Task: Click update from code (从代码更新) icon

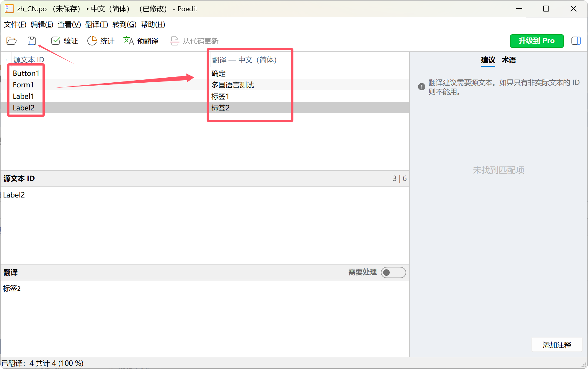Action: [x=175, y=41]
